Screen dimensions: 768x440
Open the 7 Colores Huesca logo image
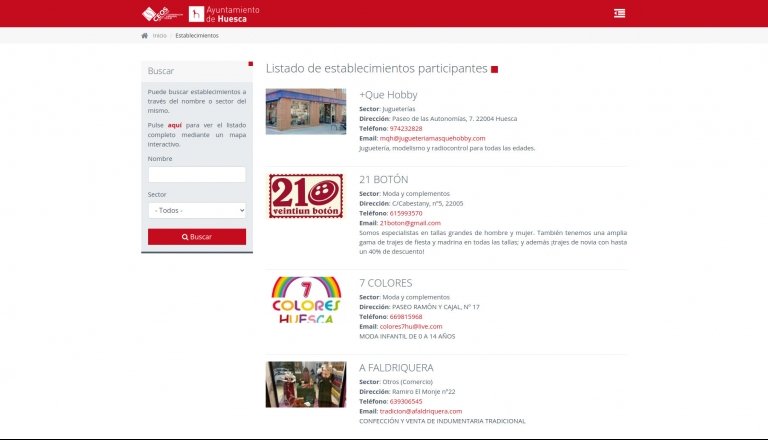click(x=306, y=299)
